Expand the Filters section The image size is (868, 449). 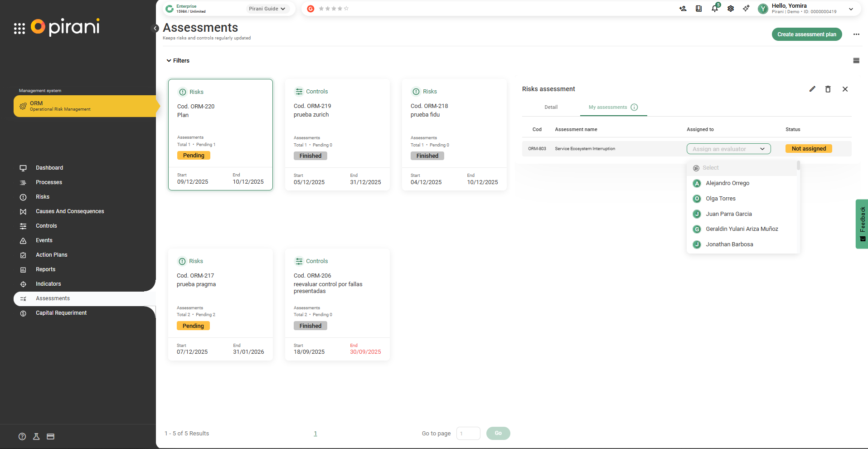tap(178, 61)
